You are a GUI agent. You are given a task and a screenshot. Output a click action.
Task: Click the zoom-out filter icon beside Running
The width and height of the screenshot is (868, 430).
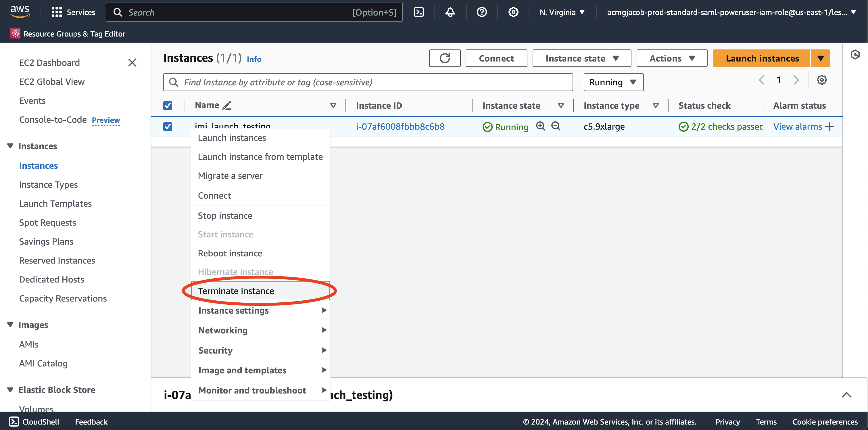556,126
